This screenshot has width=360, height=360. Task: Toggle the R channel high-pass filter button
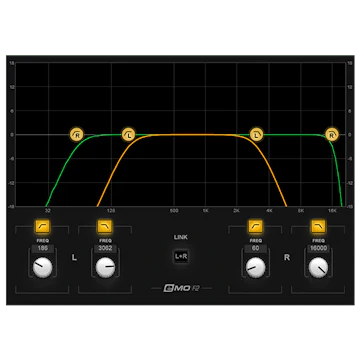pos(256,226)
